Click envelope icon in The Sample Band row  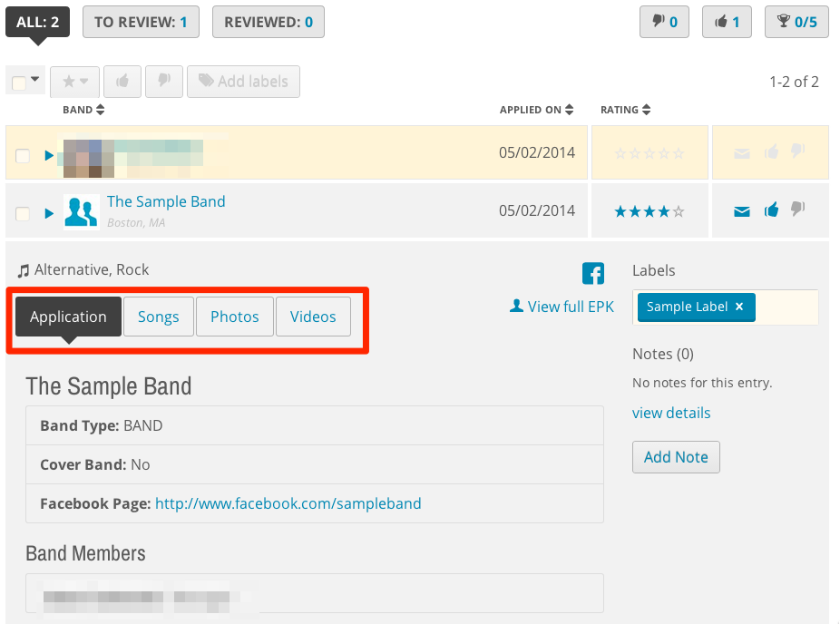(742, 212)
